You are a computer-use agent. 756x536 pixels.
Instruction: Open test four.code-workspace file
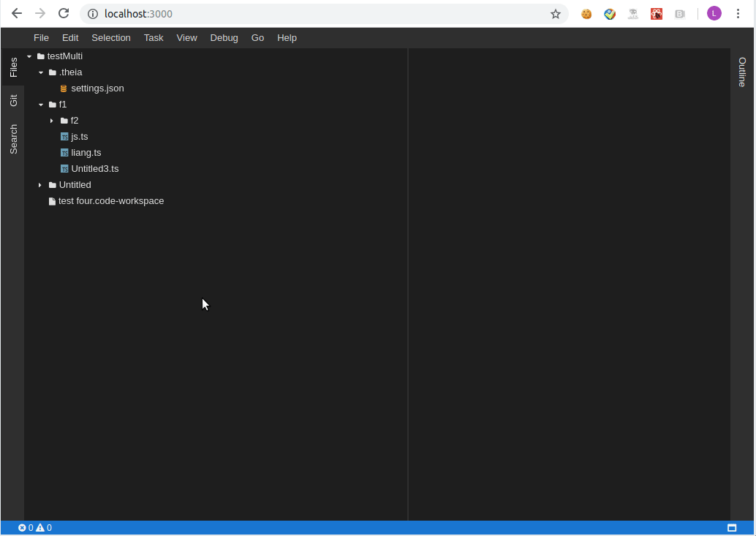coord(110,200)
